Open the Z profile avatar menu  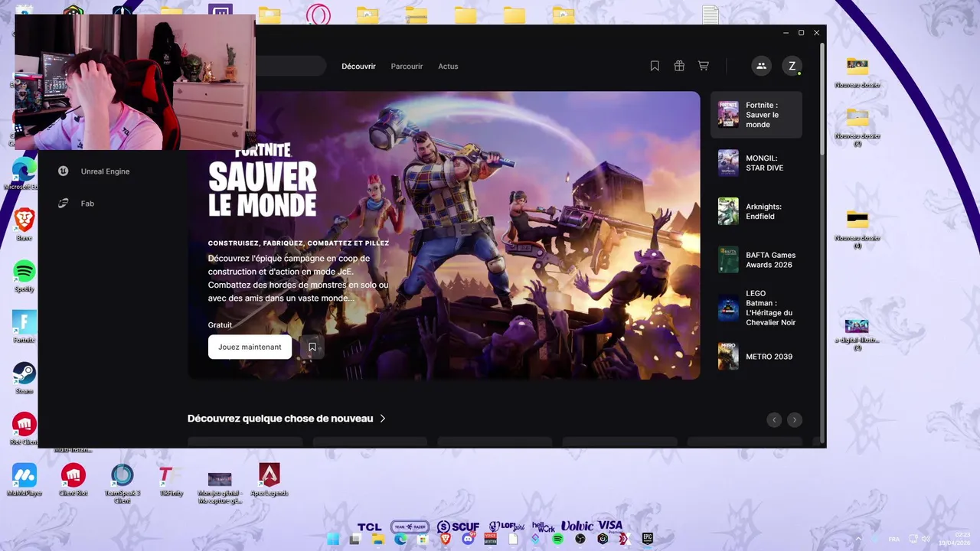792,66
